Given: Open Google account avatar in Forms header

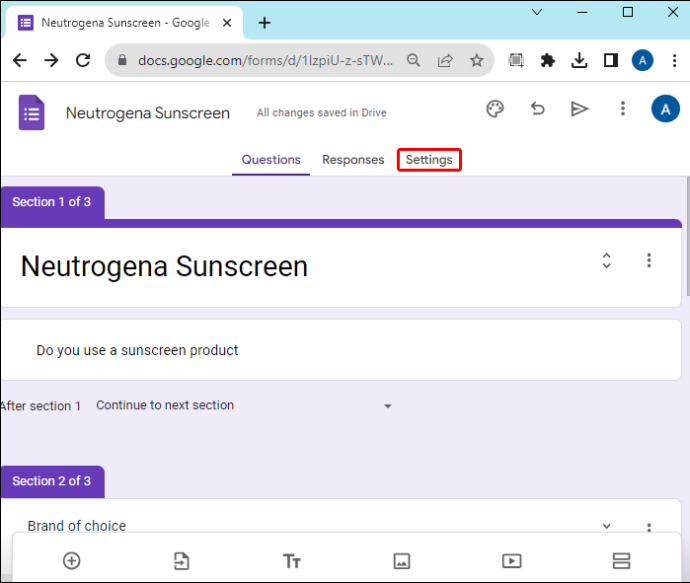Looking at the screenshot, I should pyautogui.click(x=665, y=109).
